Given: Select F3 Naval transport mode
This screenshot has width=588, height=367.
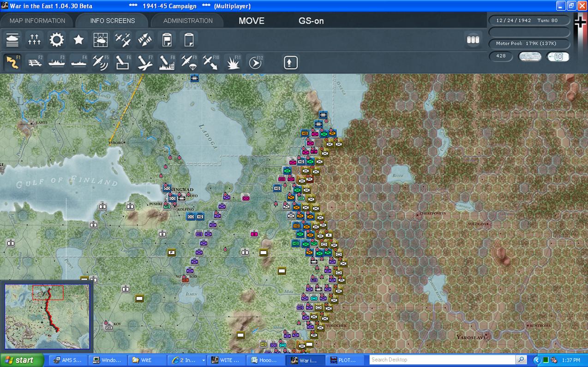Looking at the screenshot, I should (x=57, y=62).
